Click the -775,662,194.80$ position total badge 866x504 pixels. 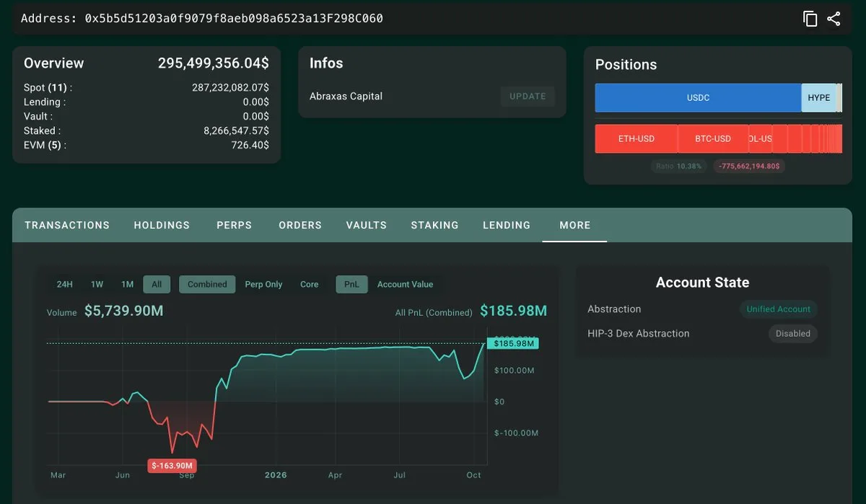coord(750,166)
